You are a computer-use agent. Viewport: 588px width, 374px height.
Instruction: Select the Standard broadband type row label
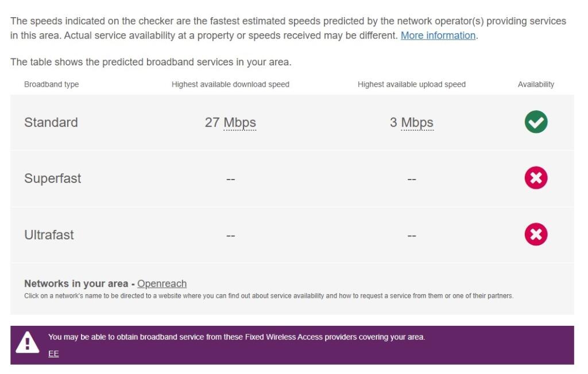point(51,123)
